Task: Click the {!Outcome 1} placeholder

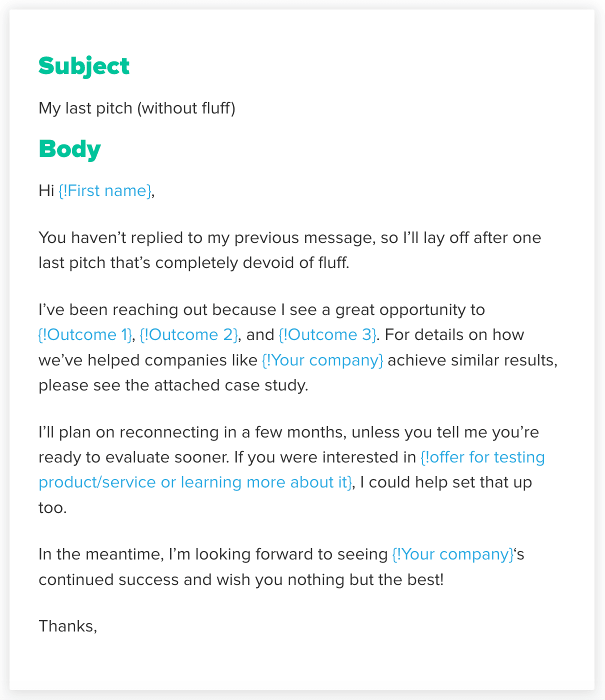Action: [85, 334]
